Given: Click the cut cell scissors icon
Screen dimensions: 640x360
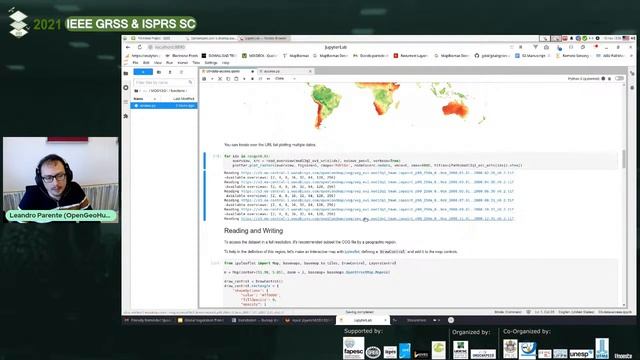Looking at the screenshot, I should pos(220,79).
